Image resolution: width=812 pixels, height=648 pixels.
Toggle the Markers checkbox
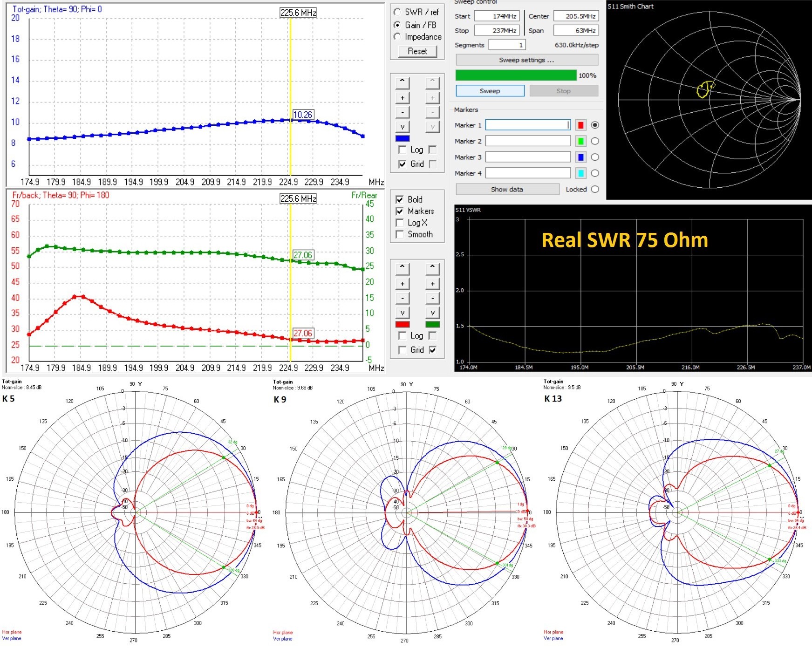(x=400, y=211)
